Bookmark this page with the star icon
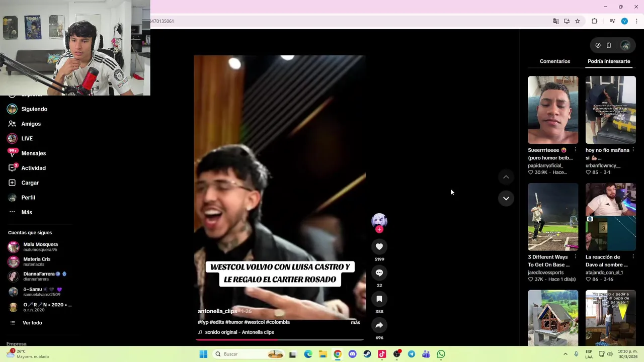This screenshot has height=362, width=644. pyautogui.click(x=578, y=21)
